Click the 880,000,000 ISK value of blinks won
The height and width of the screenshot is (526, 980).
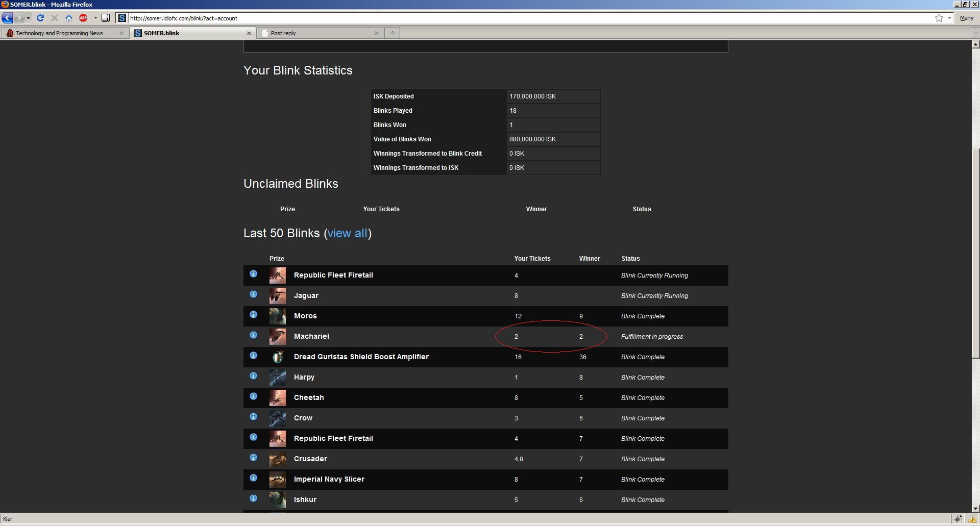tap(532, 139)
